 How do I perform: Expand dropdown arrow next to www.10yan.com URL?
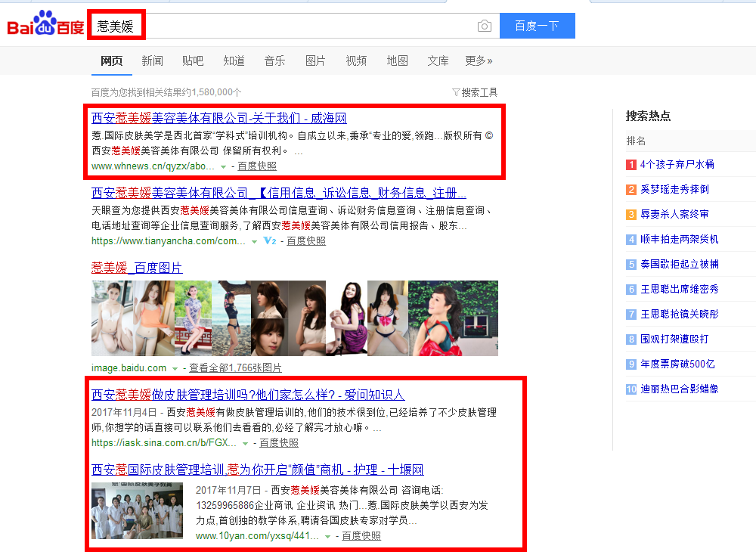click(x=328, y=537)
